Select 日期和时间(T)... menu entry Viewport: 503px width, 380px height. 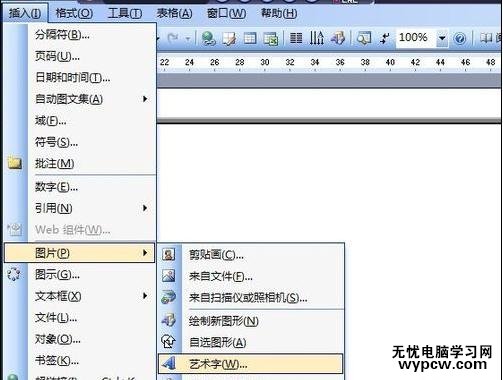pyautogui.click(x=92, y=78)
